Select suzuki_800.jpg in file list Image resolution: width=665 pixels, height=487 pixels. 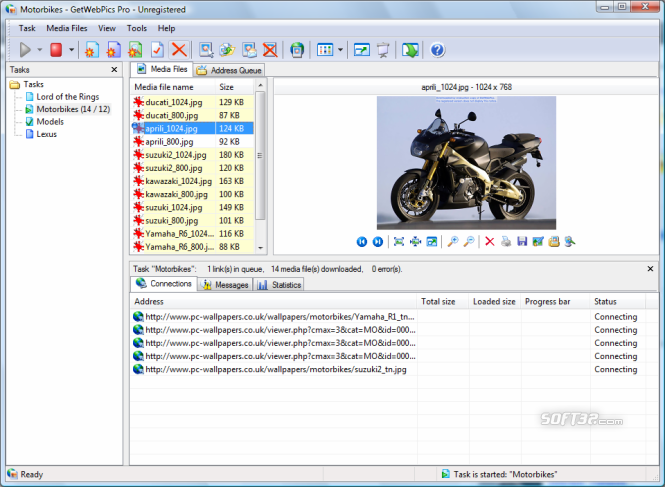(x=193, y=221)
